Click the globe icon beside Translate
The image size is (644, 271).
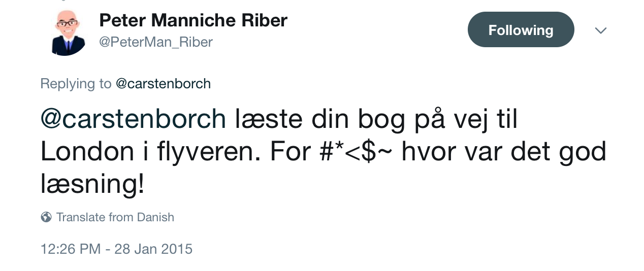[46, 217]
